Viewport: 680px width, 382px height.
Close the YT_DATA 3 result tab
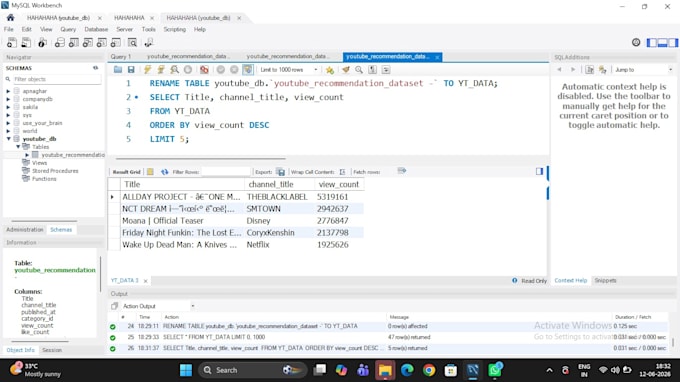point(145,281)
